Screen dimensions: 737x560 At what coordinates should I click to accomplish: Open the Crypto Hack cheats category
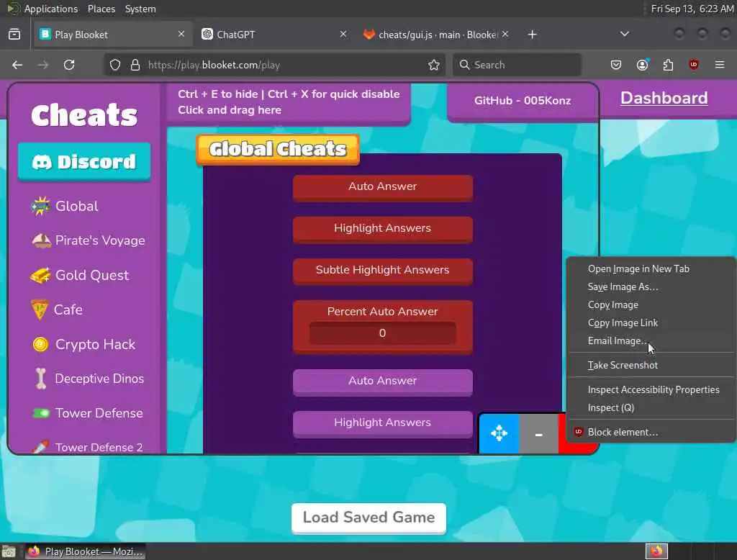(x=83, y=344)
